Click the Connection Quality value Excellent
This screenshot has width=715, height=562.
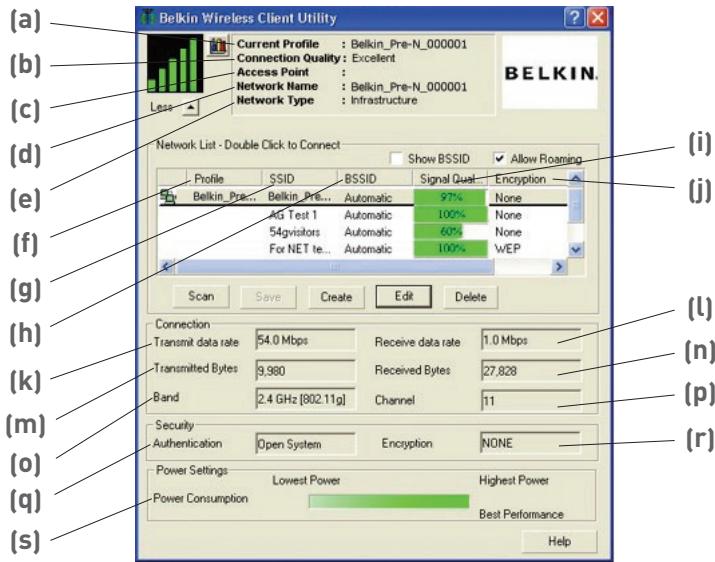click(373, 58)
